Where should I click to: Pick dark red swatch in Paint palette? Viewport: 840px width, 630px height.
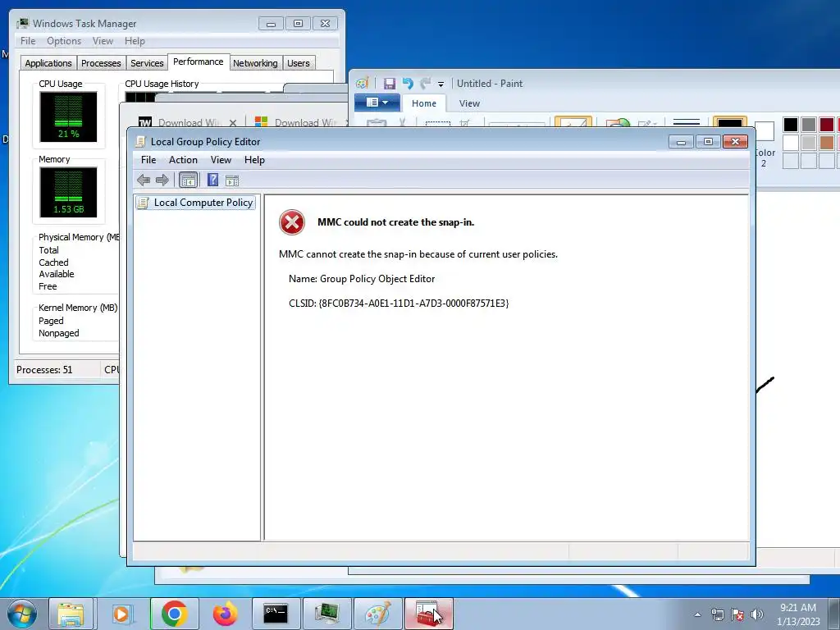pyautogui.click(x=827, y=125)
